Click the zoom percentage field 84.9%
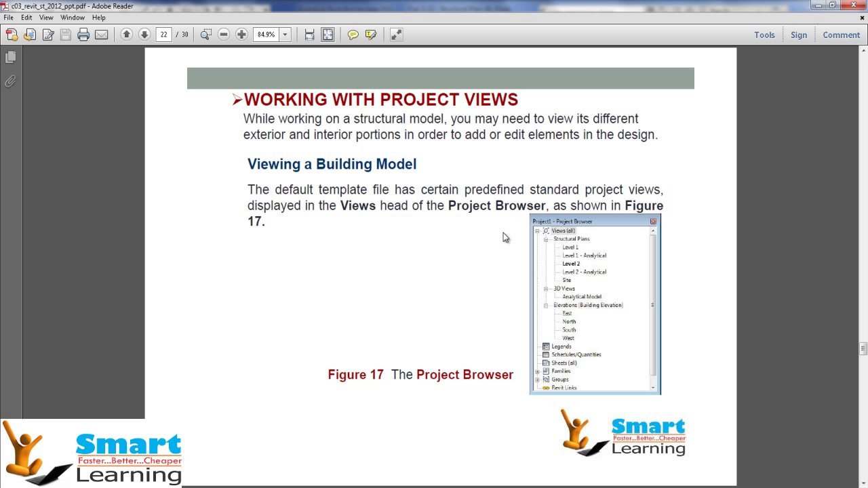868x488 pixels. [266, 35]
